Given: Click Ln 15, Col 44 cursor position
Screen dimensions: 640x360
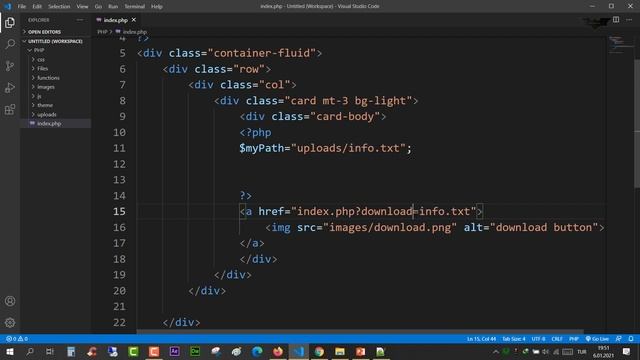Looking at the screenshot, I should click(x=481, y=339).
